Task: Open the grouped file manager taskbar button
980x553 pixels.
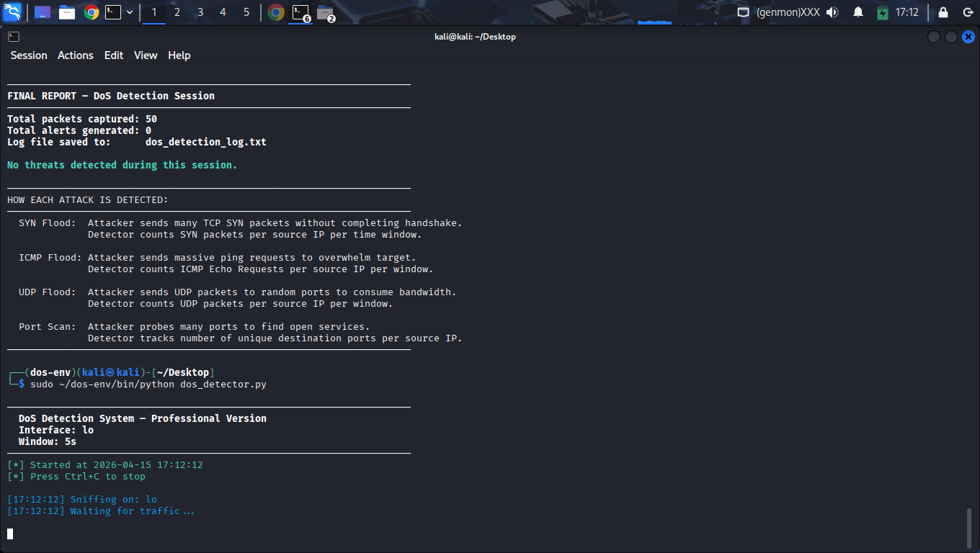Action: (x=326, y=12)
